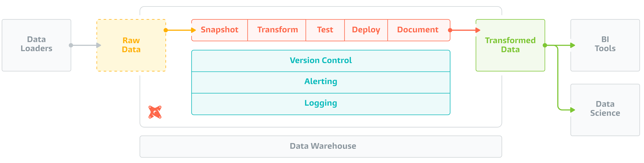Click the Logging row
This screenshot has height=163, width=644.
pos(321,104)
